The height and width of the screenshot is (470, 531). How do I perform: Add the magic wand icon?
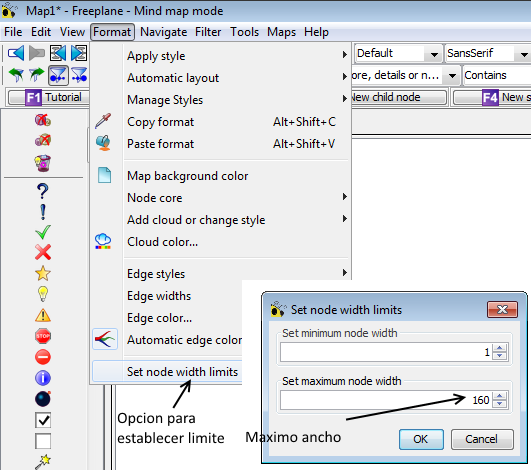click(x=43, y=461)
